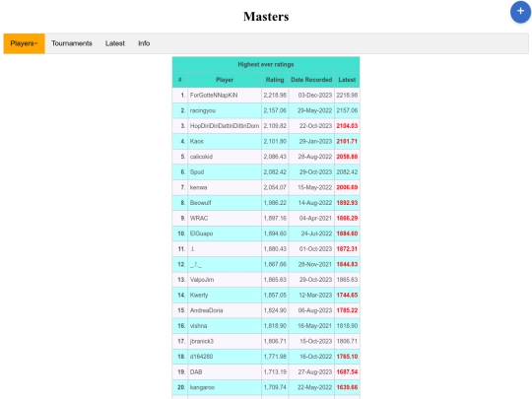Click the Date Recorded column header
532x399 pixels.
311,80
